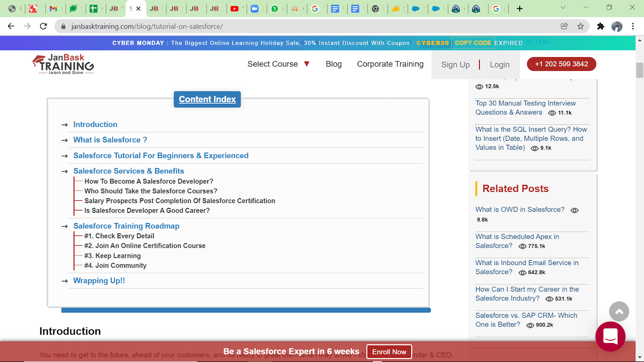Share this page icon in address bar
The width and height of the screenshot is (644, 362).
click(x=564, y=26)
